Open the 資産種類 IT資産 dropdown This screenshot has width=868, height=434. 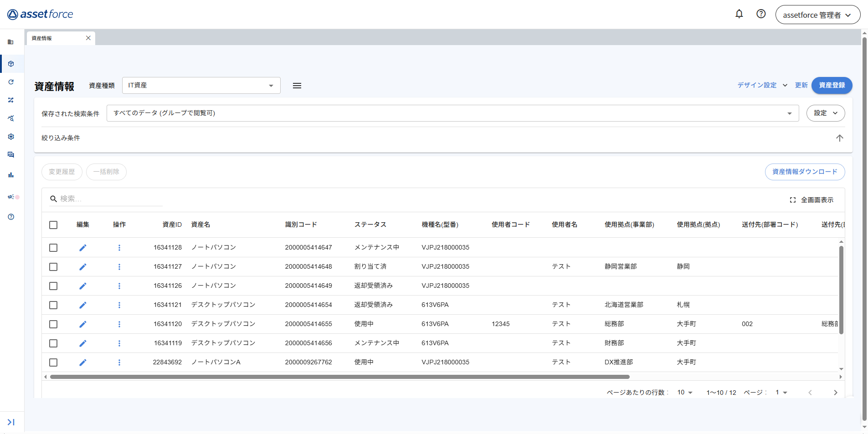(201, 86)
